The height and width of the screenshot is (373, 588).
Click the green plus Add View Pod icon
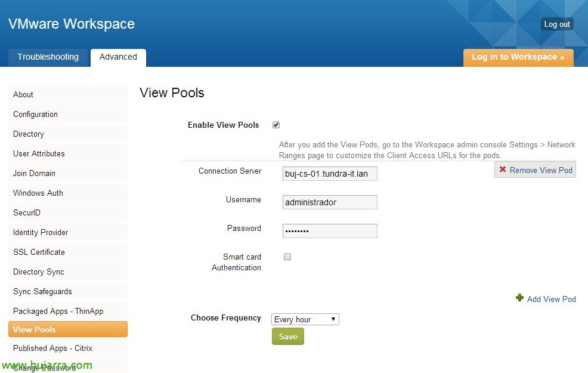pos(519,298)
